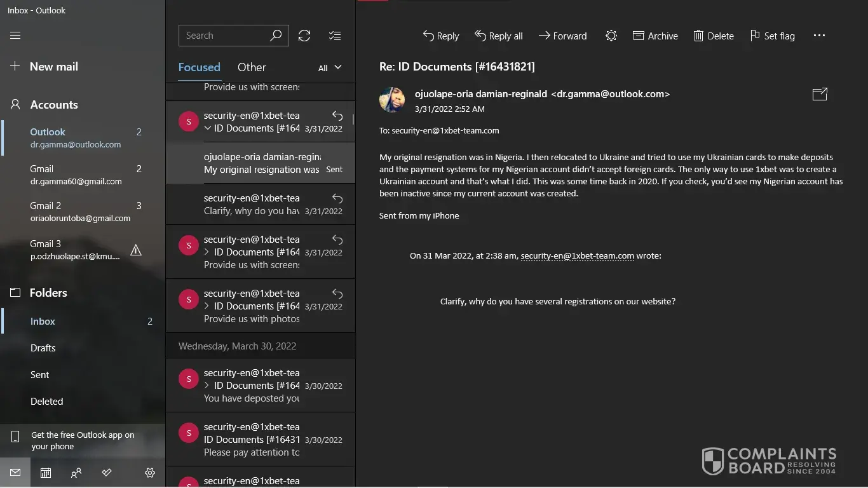Open mail Settings gear icon
Viewport: 868px width, 488px height.
[150, 473]
